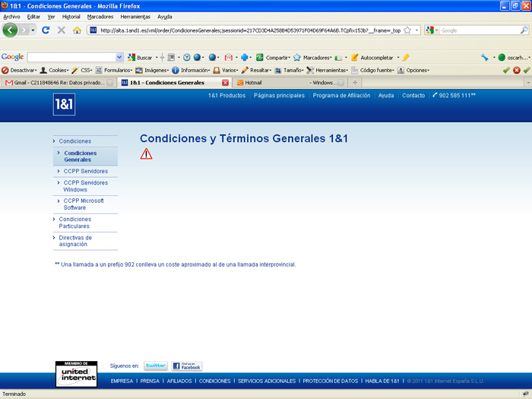This screenshot has height=399, width=532.
Task: Open the Desactivar developer menu
Action: coord(19,70)
